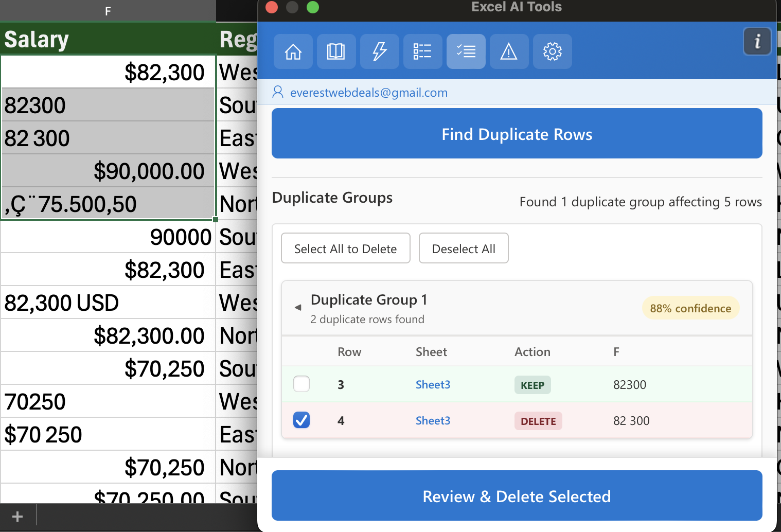
Task: Open Sheet3 link in row 3
Action: coord(433,384)
